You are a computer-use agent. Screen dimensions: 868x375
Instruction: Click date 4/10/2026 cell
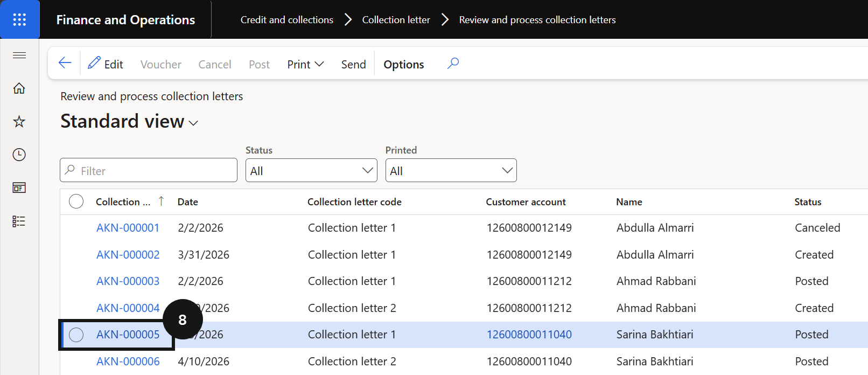pos(204,362)
